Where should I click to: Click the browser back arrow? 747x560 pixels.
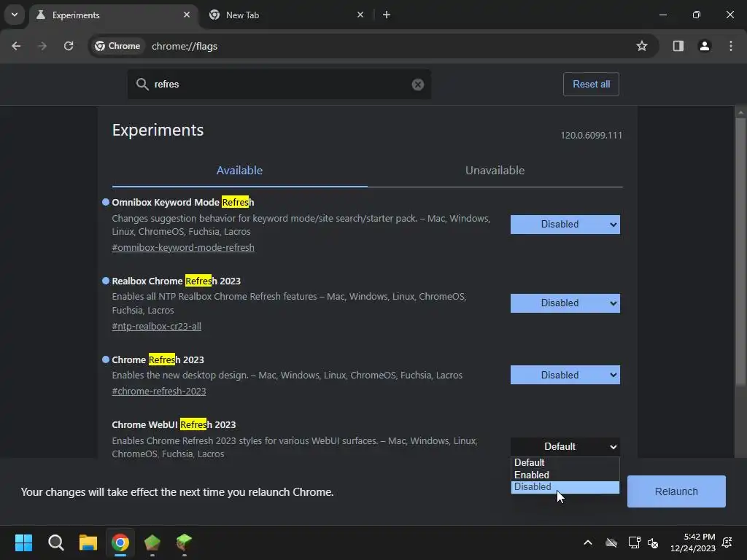tap(16, 46)
